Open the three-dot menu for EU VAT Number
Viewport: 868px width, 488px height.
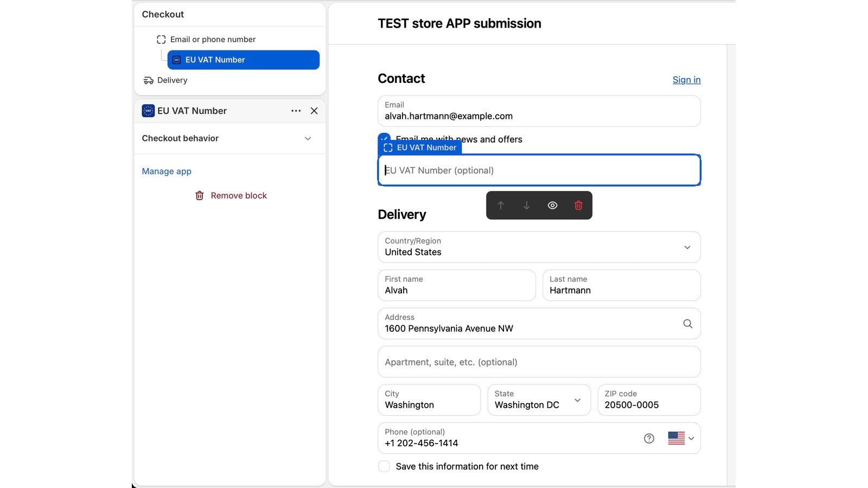[x=296, y=111]
